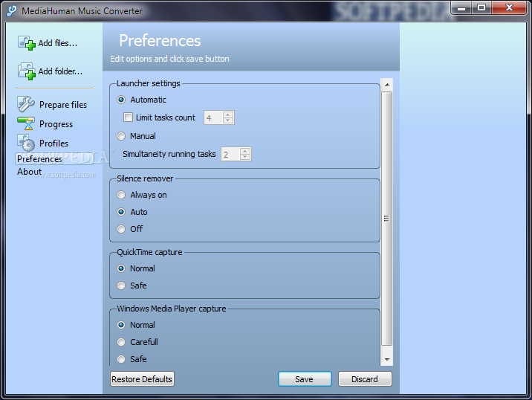Screen dimensions: 532x400
Task: Open the Progress page
Action: [56, 124]
